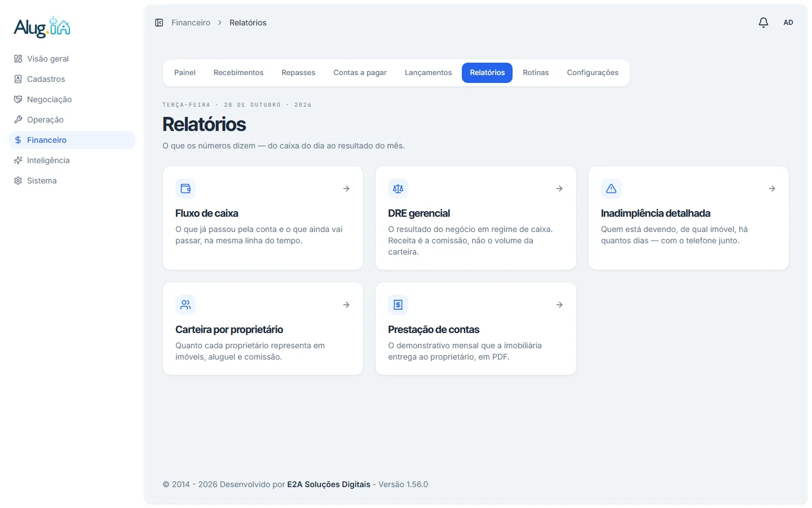Viewport: 812px width, 508px height.
Task: Click the Financeiro dollar sign icon
Action: pos(18,140)
